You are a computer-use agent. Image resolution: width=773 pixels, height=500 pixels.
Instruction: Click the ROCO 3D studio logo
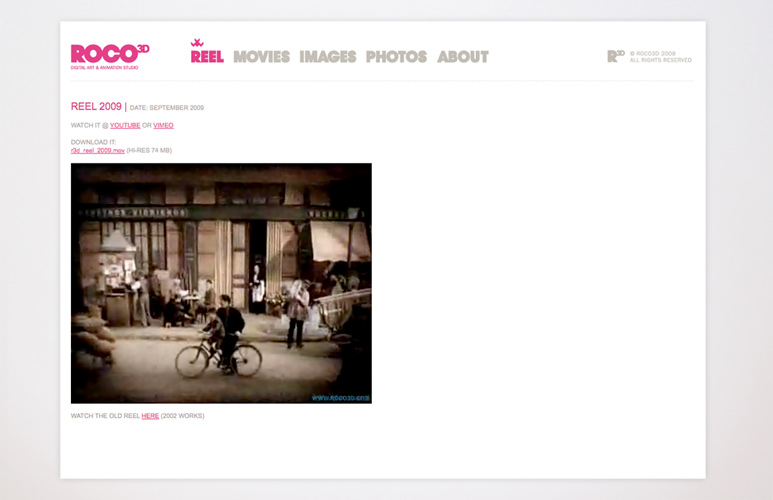tap(110, 57)
